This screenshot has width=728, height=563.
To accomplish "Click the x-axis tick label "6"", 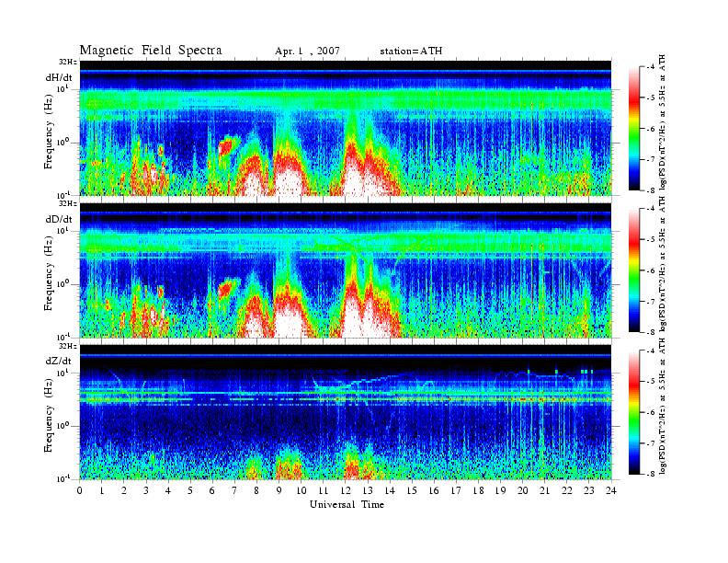I will [x=212, y=490].
